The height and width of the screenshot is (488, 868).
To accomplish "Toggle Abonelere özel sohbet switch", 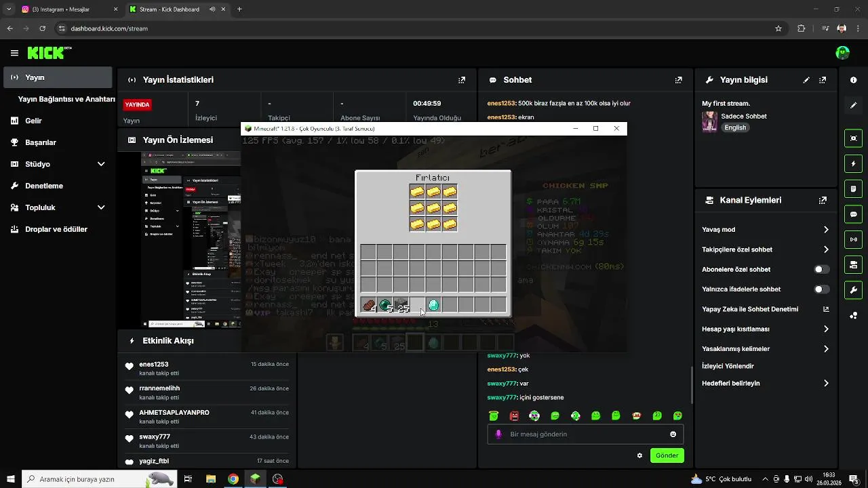I will (x=821, y=270).
